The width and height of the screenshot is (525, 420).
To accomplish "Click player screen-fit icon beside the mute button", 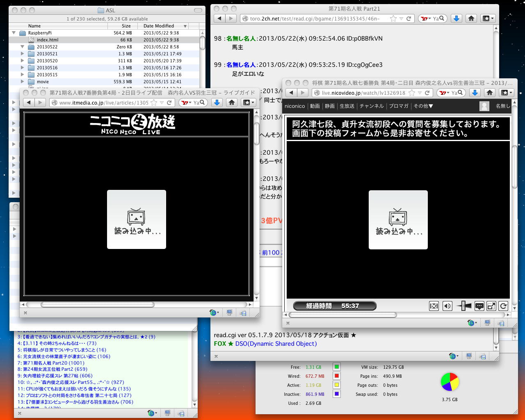I will [x=434, y=306].
